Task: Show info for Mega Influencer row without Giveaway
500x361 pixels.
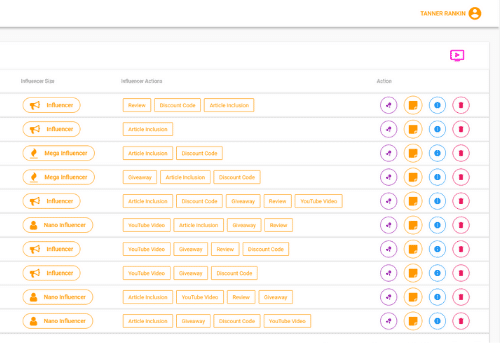Action: pos(437,153)
